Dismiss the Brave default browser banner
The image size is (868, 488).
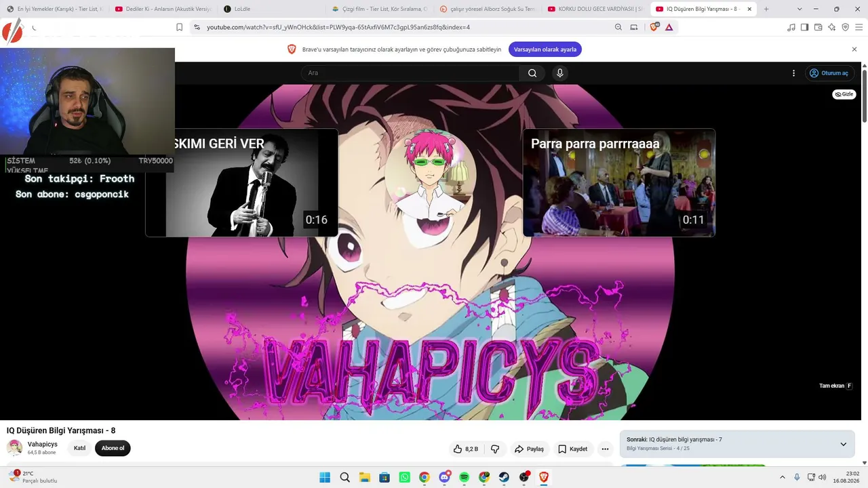pyautogui.click(x=854, y=49)
